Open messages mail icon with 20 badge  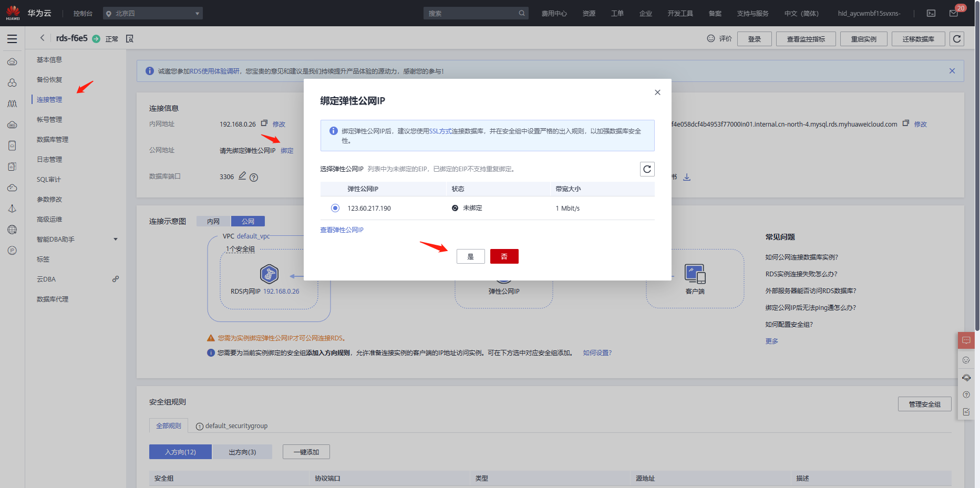[954, 13]
